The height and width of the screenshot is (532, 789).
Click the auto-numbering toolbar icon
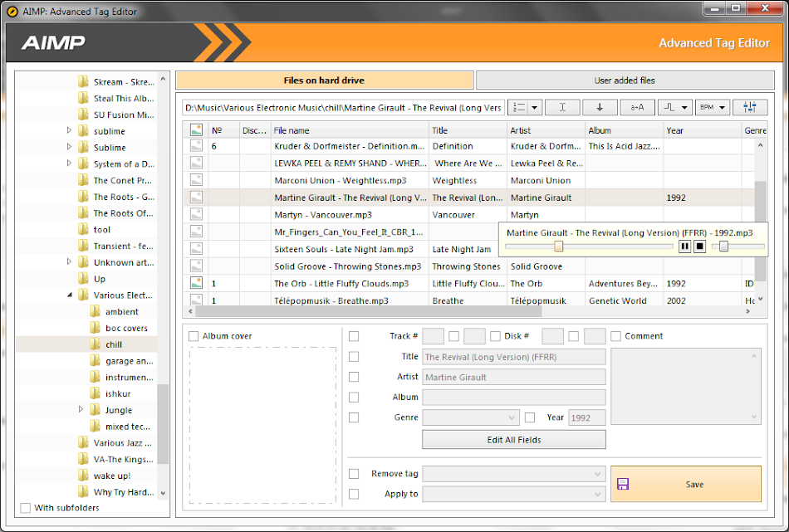(519, 107)
